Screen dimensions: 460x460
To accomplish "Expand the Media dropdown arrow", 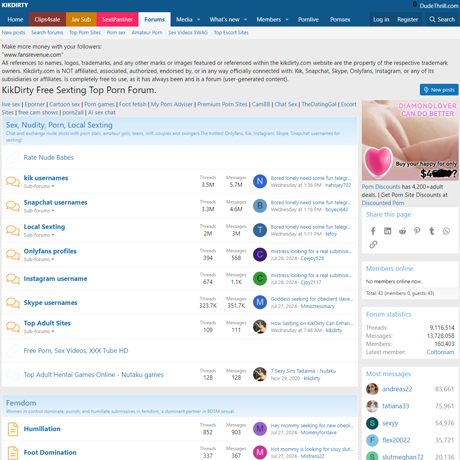I will pos(199,20).
